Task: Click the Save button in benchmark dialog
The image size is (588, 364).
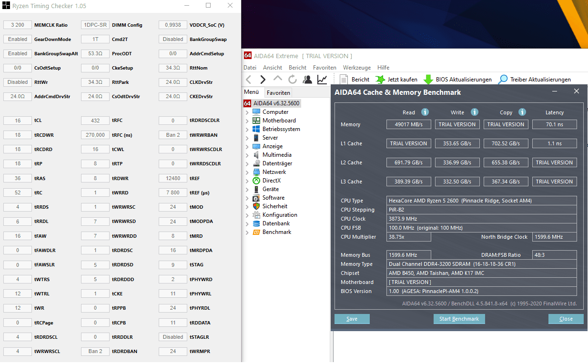Action: [x=352, y=319]
